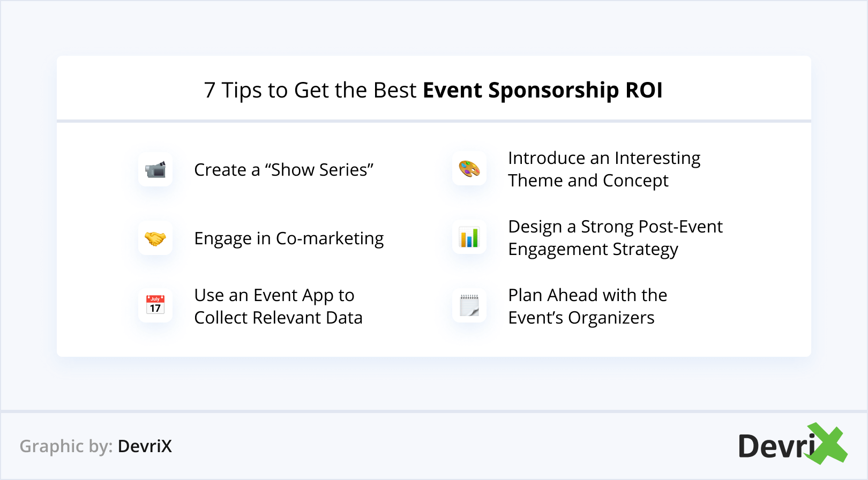Click the bold "DevriX" credit text in footer
The height and width of the screenshot is (480, 868).
pos(145,446)
